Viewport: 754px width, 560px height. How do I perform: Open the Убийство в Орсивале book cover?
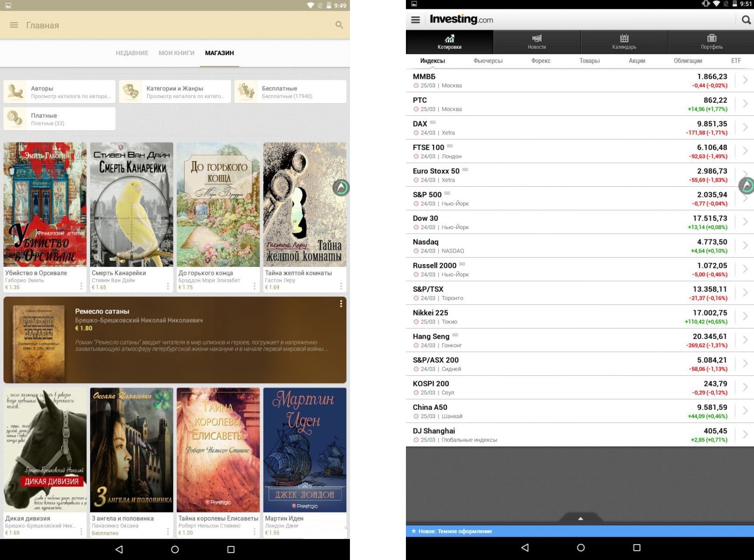[x=45, y=204]
